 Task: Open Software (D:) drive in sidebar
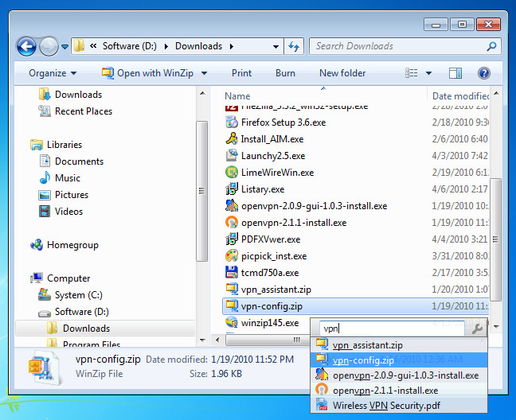point(73,312)
